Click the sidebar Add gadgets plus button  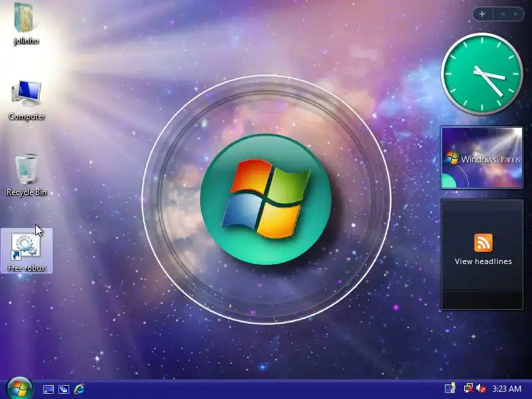pyautogui.click(x=482, y=14)
